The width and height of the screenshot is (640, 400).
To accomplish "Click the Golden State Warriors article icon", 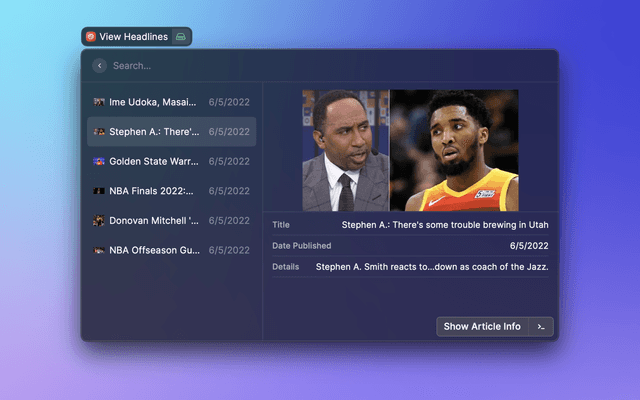I will pos(99,161).
